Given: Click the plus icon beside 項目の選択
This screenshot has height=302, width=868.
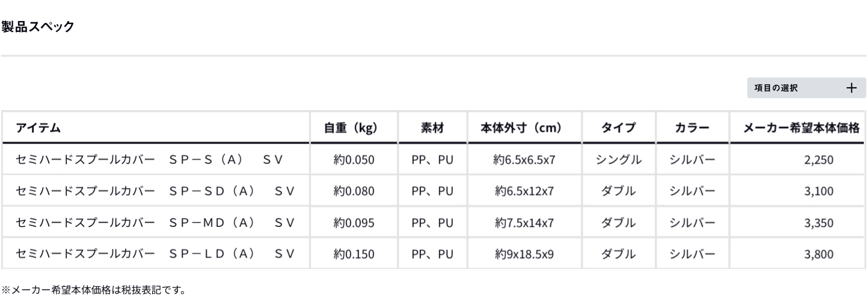Looking at the screenshot, I should (x=851, y=88).
